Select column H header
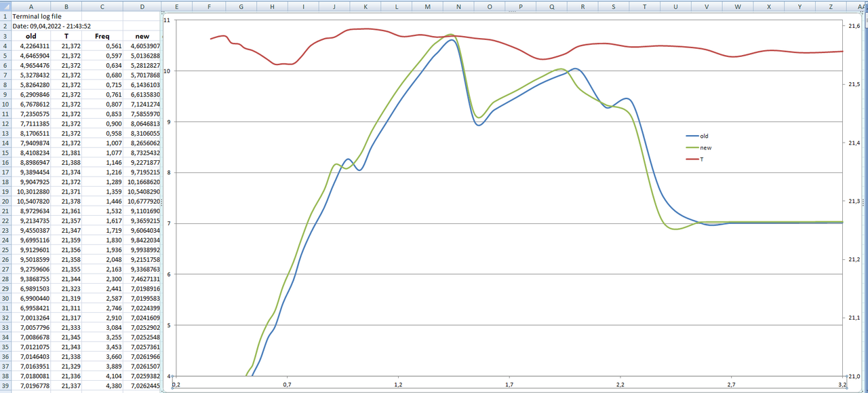This screenshot has height=393, width=868. pyautogui.click(x=272, y=6)
